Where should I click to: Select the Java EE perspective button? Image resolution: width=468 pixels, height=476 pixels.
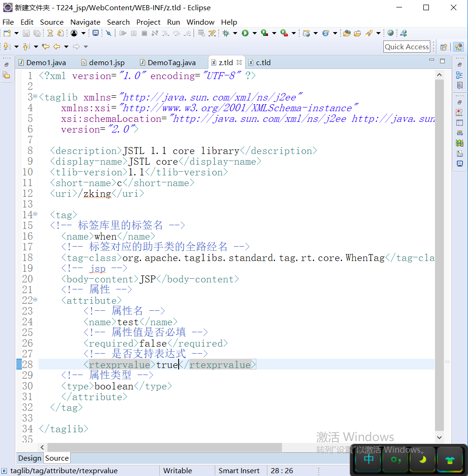click(x=459, y=47)
